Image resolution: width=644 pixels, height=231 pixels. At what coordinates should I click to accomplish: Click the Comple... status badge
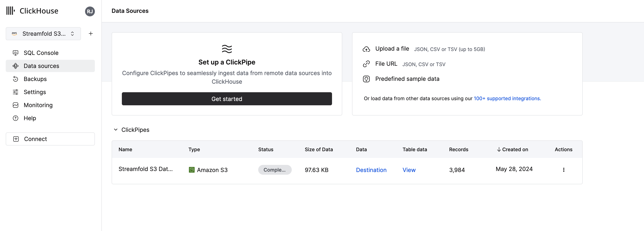click(x=275, y=170)
